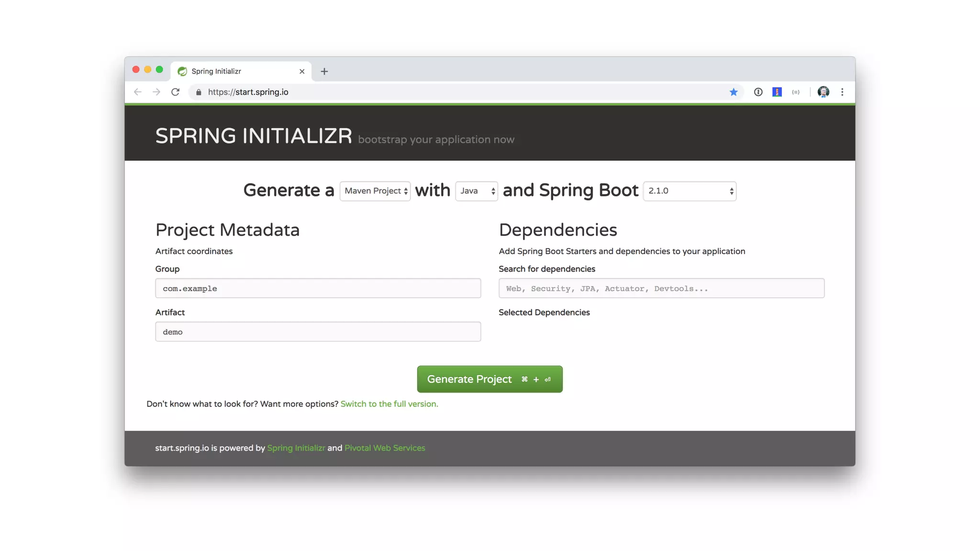This screenshot has width=980, height=551.
Task: Click the padlock site info icon
Action: pyautogui.click(x=199, y=92)
